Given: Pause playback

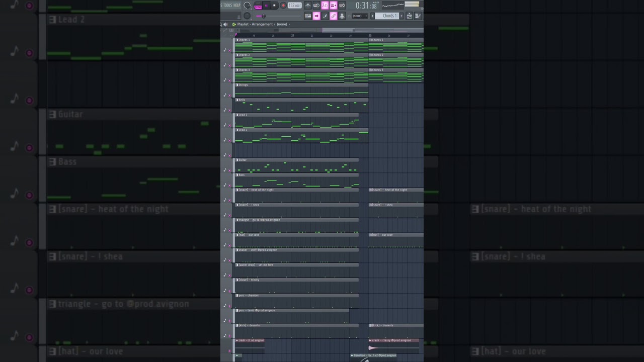Looking at the screenshot, I should pyautogui.click(x=266, y=6).
